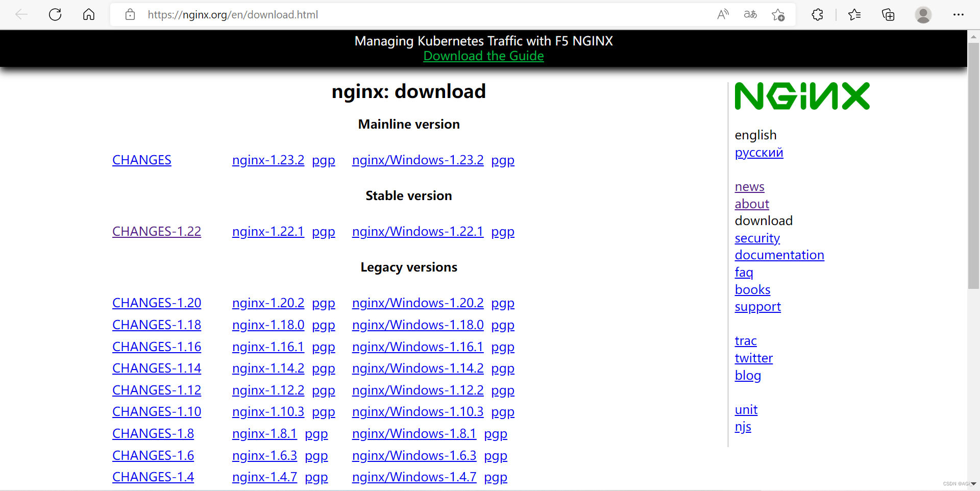
Task: Switch the site language to русский
Action: click(x=758, y=152)
